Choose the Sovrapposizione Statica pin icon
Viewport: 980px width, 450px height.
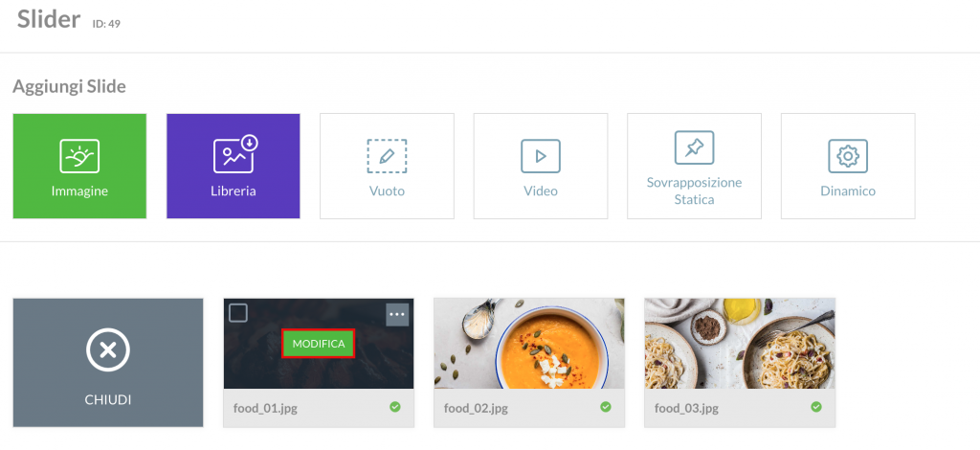tap(695, 147)
